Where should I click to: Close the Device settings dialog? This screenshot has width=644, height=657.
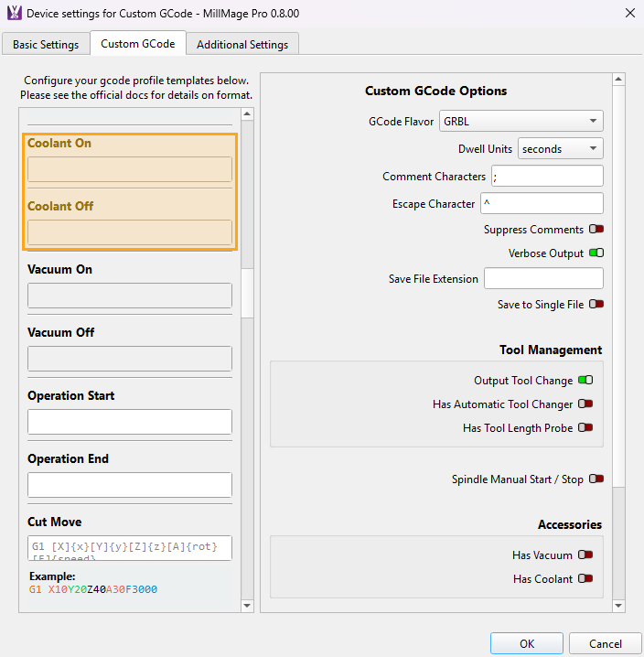(x=629, y=14)
